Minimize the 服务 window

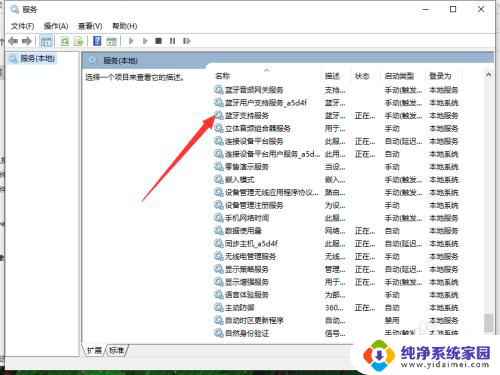426,9
